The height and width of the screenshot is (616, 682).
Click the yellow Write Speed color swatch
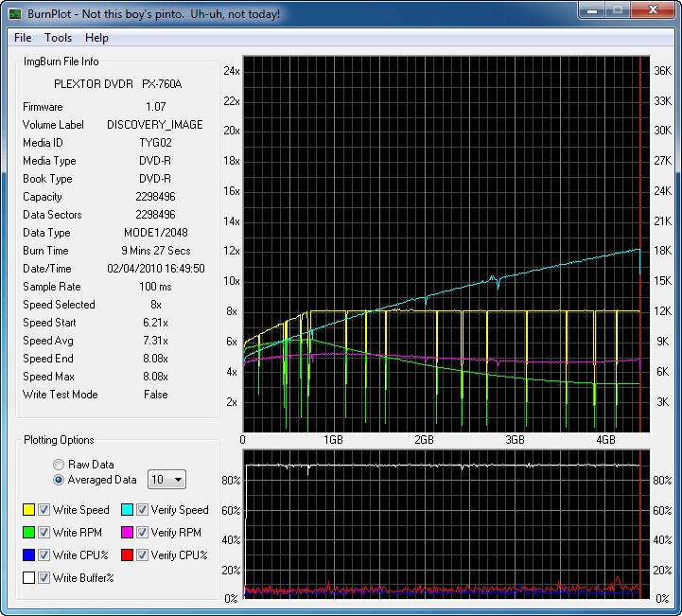click(x=28, y=510)
